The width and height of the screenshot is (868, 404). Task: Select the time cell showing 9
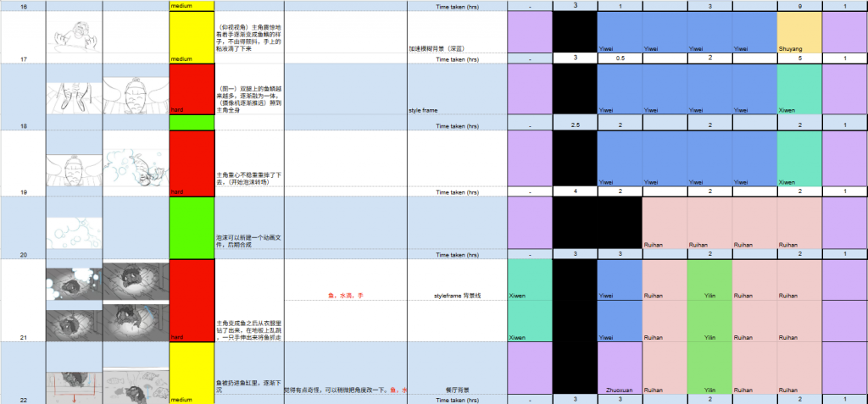coord(798,6)
